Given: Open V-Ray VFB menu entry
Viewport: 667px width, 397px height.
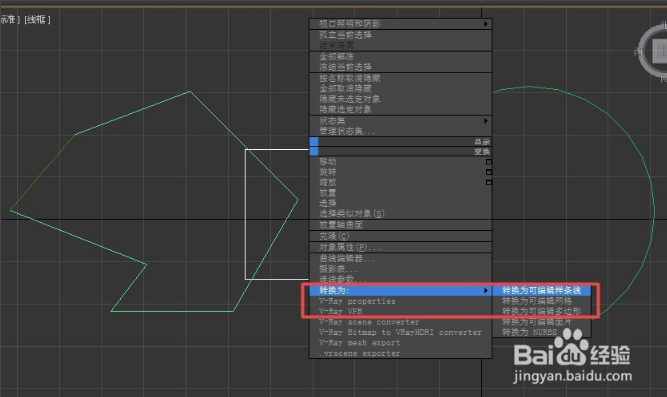Looking at the screenshot, I should 400,311.
